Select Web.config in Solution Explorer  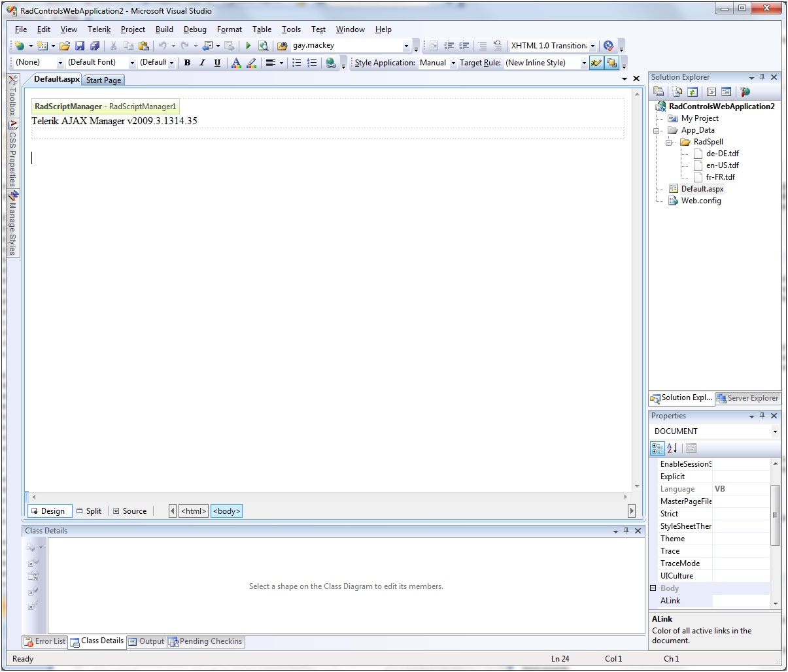701,201
